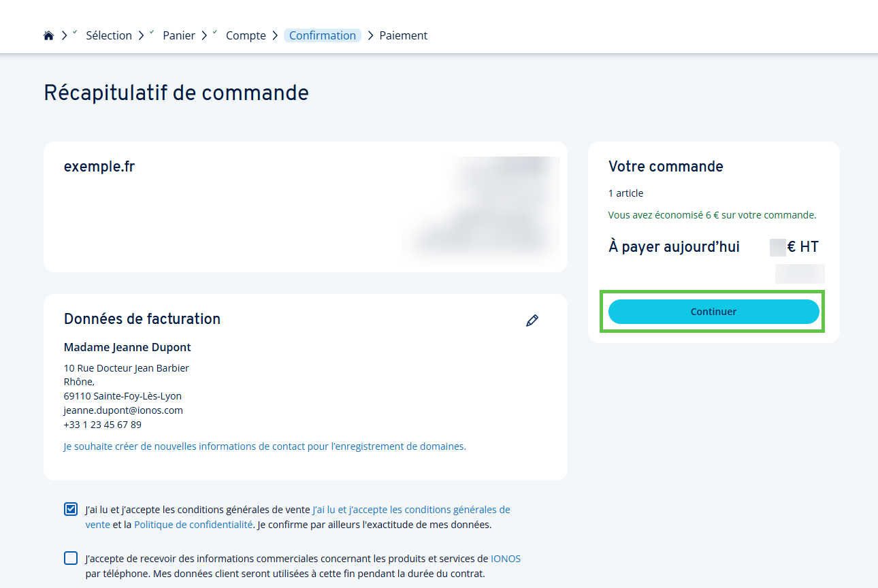Image resolution: width=878 pixels, height=588 pixels.
Task: Click the chevron just before Paiement
Action: pyautogui.click(x=371, y=36)
